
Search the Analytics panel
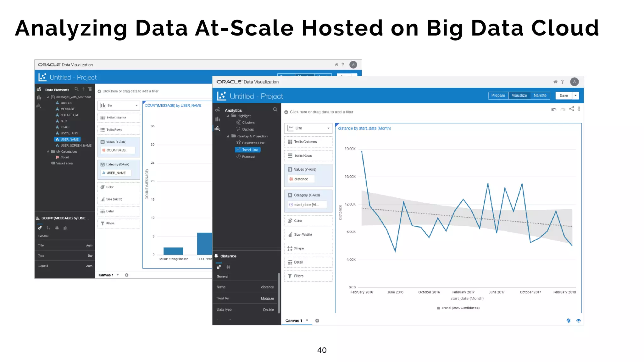pyautogui.click(x=275, y=109)
